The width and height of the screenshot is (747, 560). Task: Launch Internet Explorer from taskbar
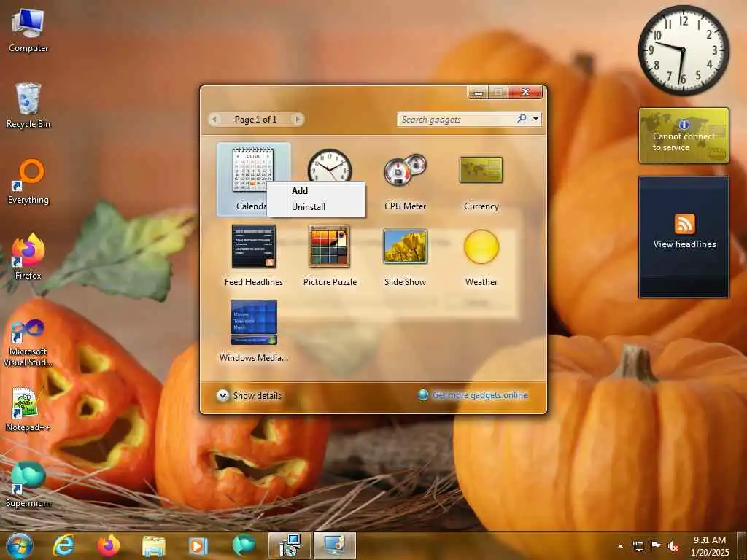click(63, 545)
